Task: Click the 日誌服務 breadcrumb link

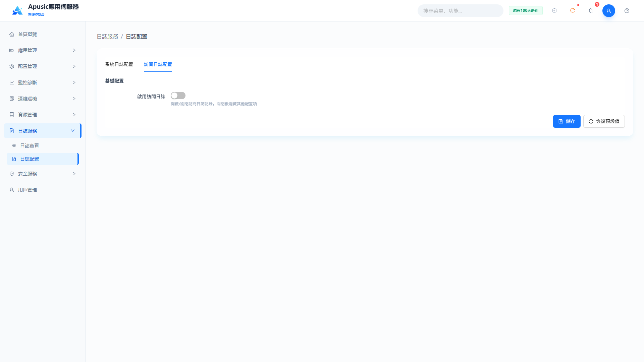Action: pos(107,37)
